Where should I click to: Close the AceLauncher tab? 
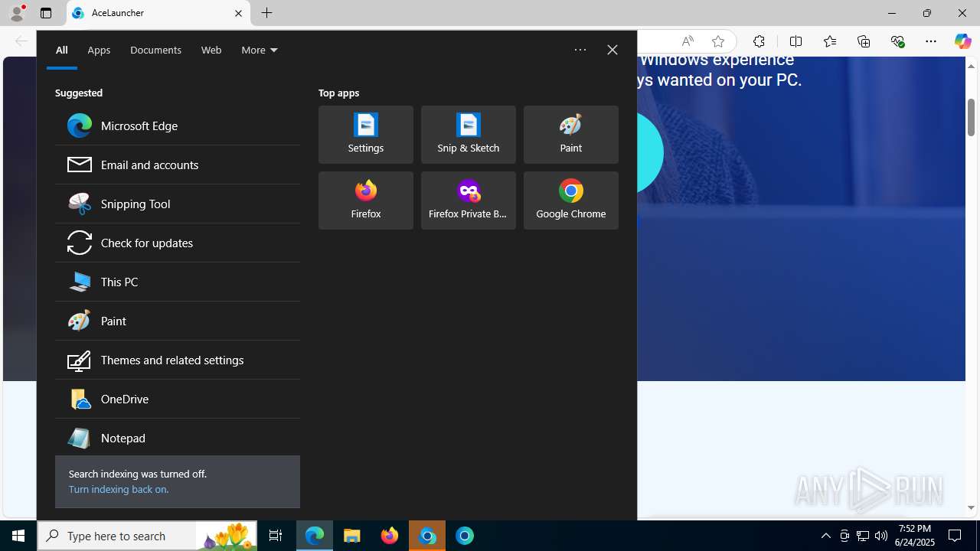click(238, 13)
